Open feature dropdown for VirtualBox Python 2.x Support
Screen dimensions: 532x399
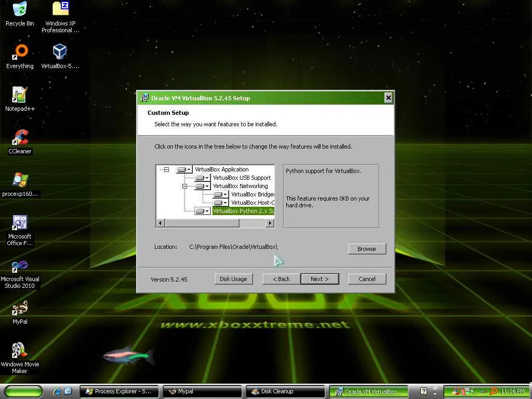click(x=203, y=211)
